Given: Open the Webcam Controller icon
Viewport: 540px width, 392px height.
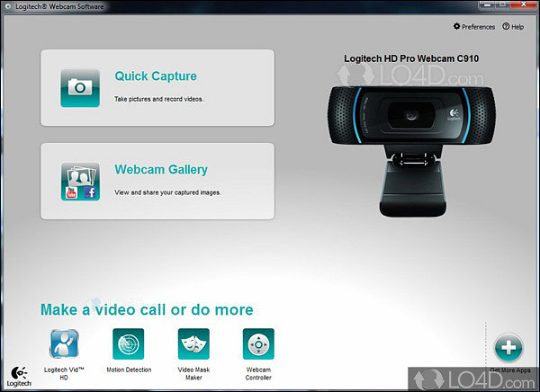Looking at the screenshot, I should tap(258, 344).
